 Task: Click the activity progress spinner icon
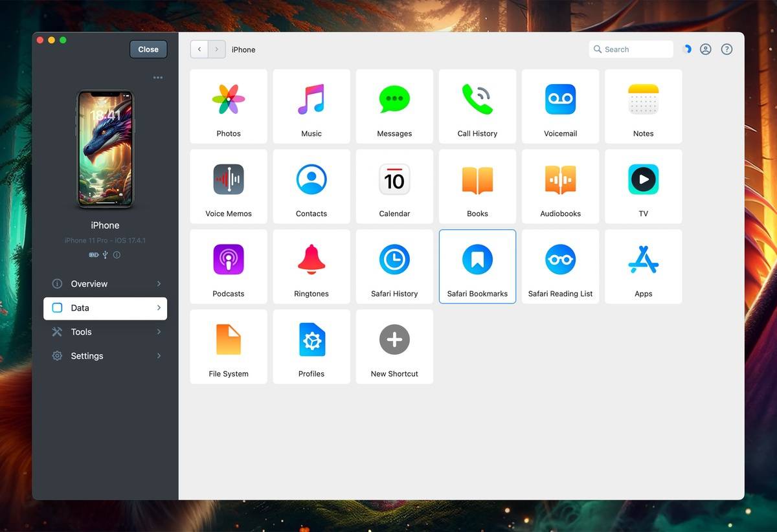[x=687, y=49]
